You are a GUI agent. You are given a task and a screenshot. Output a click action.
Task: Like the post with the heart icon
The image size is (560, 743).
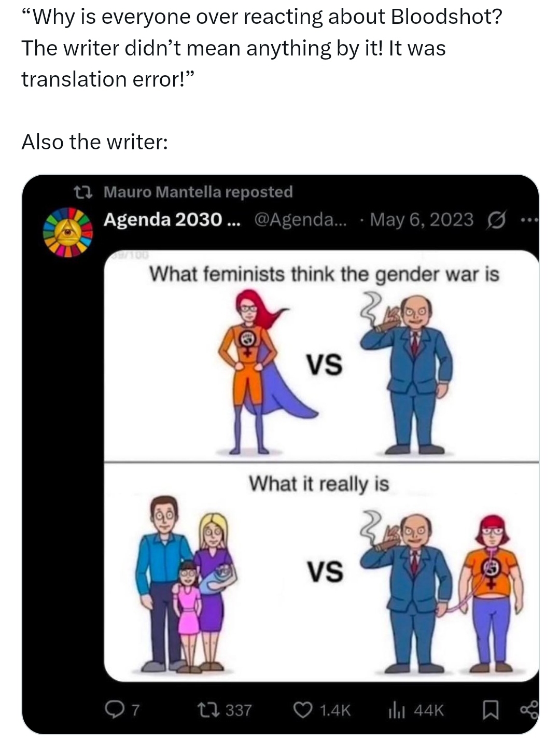(303, 709)
